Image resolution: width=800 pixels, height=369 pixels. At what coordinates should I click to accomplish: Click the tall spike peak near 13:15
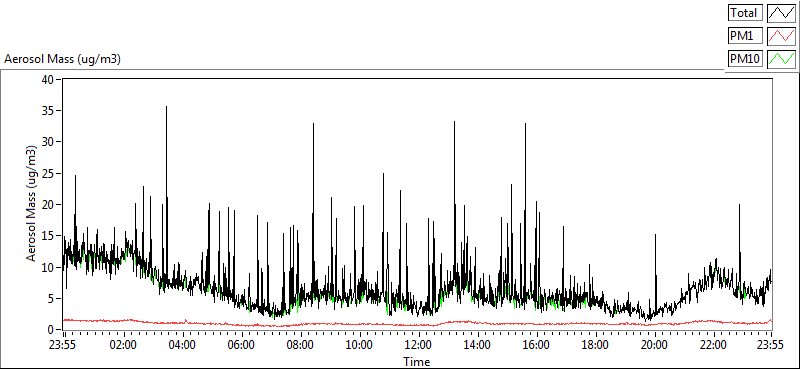[455, 122]
